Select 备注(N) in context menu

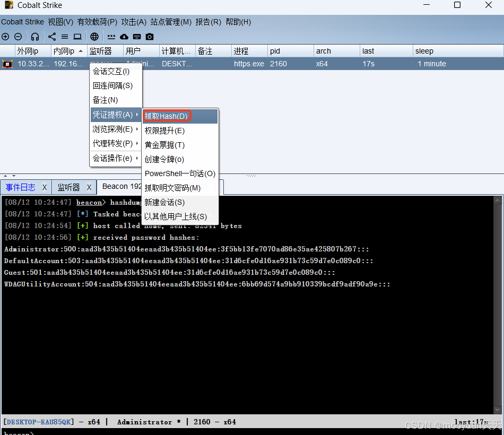point(116,100)
